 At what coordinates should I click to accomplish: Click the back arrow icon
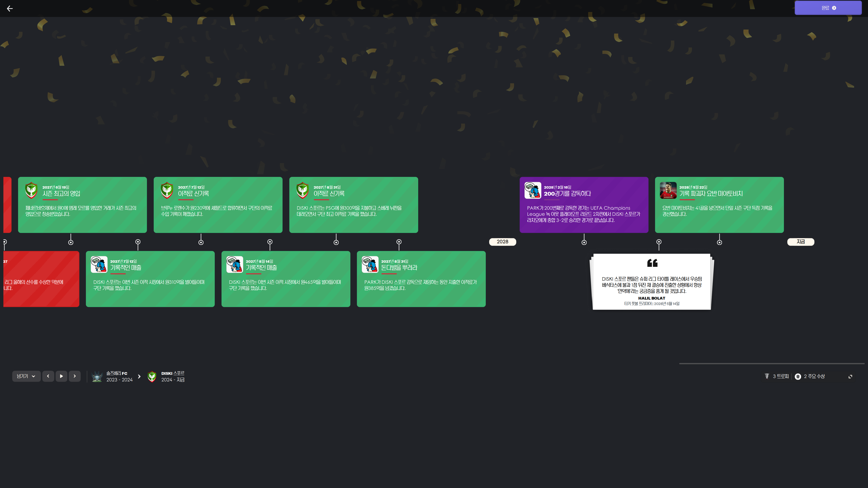tap(10, 9)
